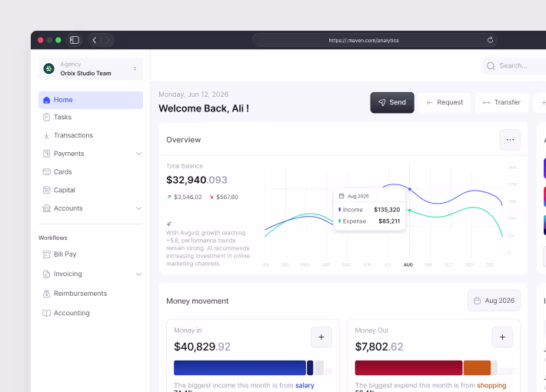The height and width of the screenshot is (392, 546).
Task: Go back with the browser back arrow
Action: (95, 40)
